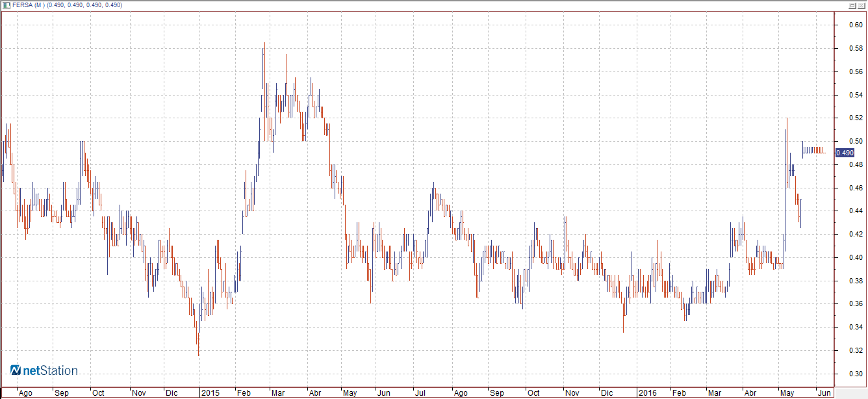Image resolution: width=868 pixels, height=399 pixels.
Task: Click the 0.44 price axis label
Action: [x=856, y=211]
